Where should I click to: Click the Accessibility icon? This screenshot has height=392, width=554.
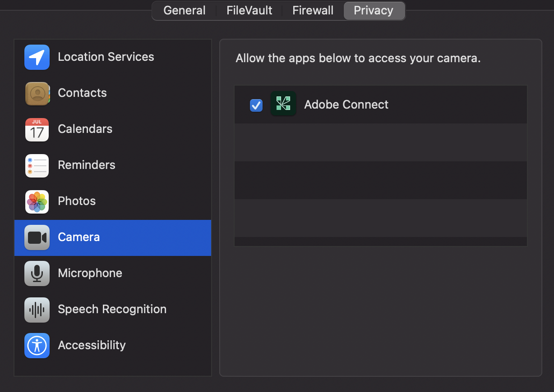coord(37,346)
